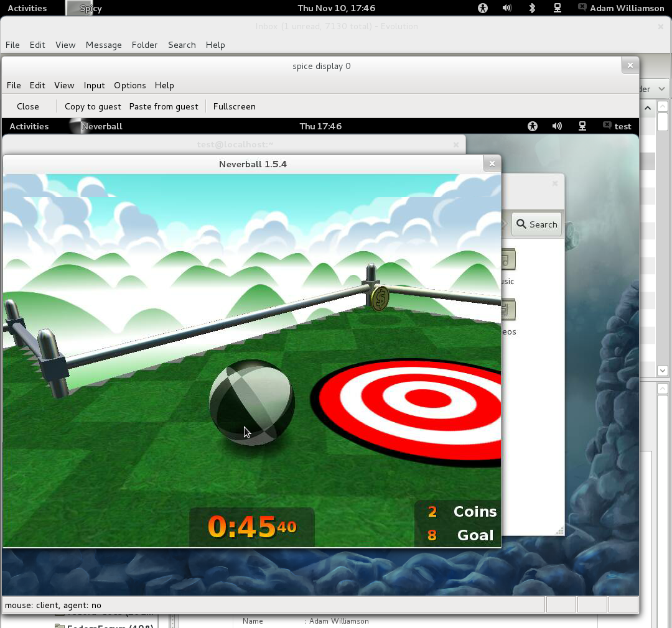
Task: Click Evolution preview scrollbar up arrow
Action: click(663, 389)
